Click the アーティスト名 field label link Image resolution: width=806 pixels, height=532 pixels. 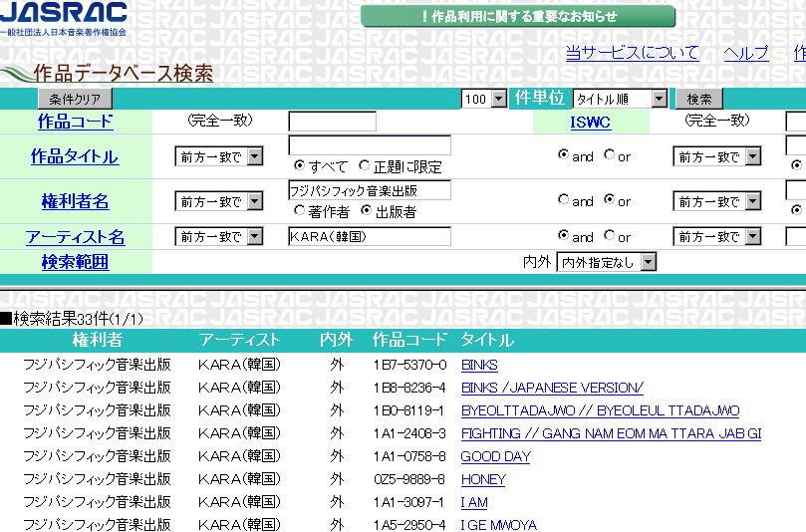(75, 237)
